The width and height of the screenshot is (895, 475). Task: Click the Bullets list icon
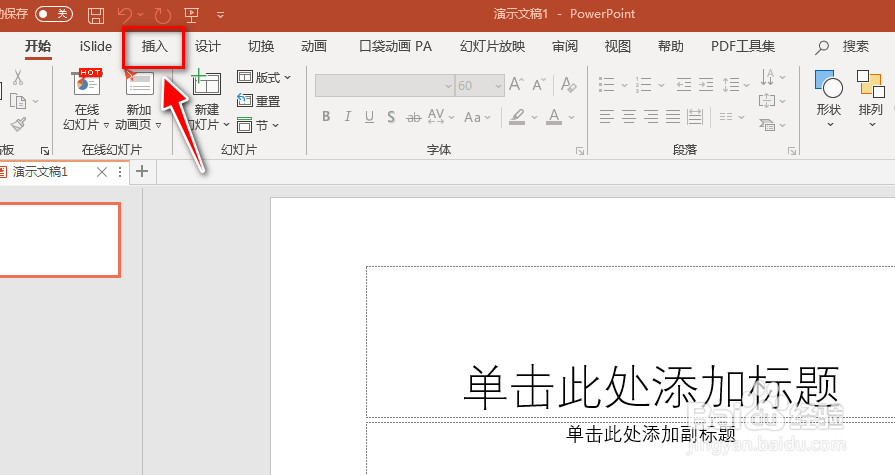coord(606,84)
